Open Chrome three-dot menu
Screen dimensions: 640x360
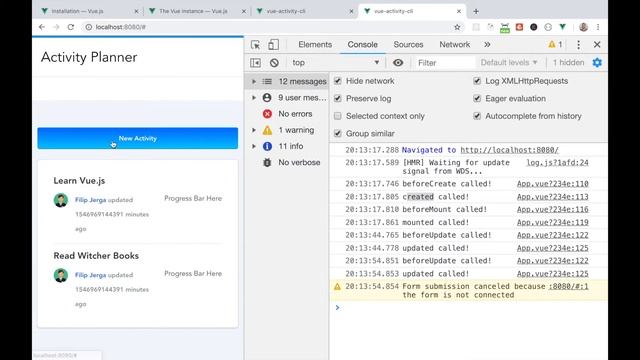click(x=598, y=27)
